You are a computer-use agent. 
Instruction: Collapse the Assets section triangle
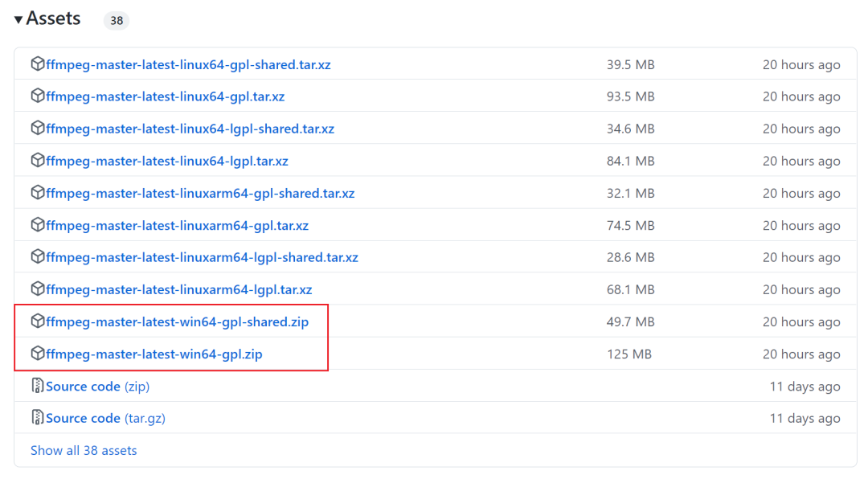18,20
